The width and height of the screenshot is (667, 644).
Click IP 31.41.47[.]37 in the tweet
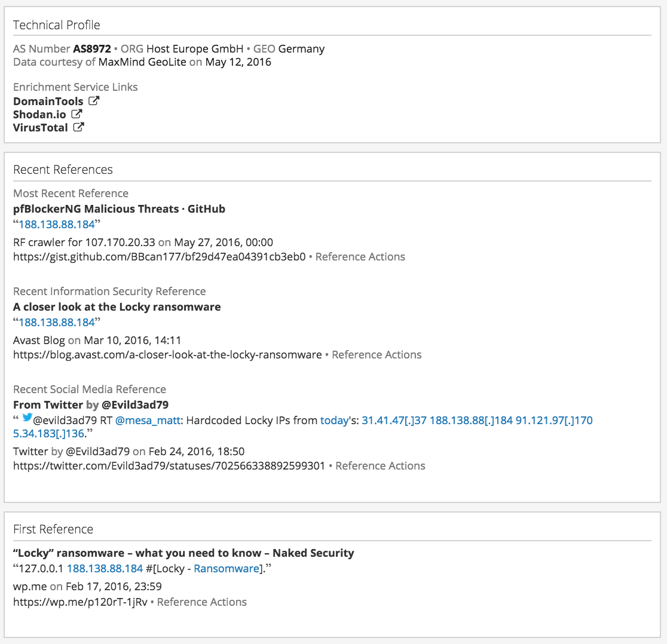[394, 421]
